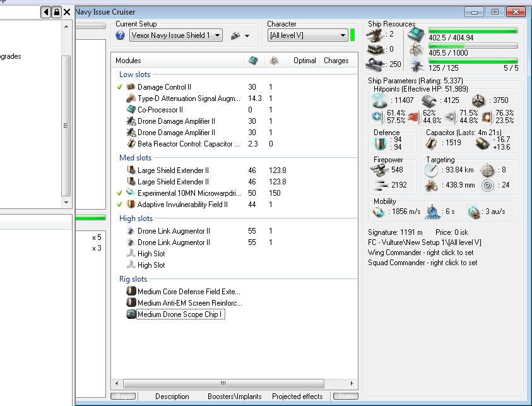Click the explosive resistance icon next to 76.3%
The image size is (532, 406).
pyautogui.click(x=487, y=117)
